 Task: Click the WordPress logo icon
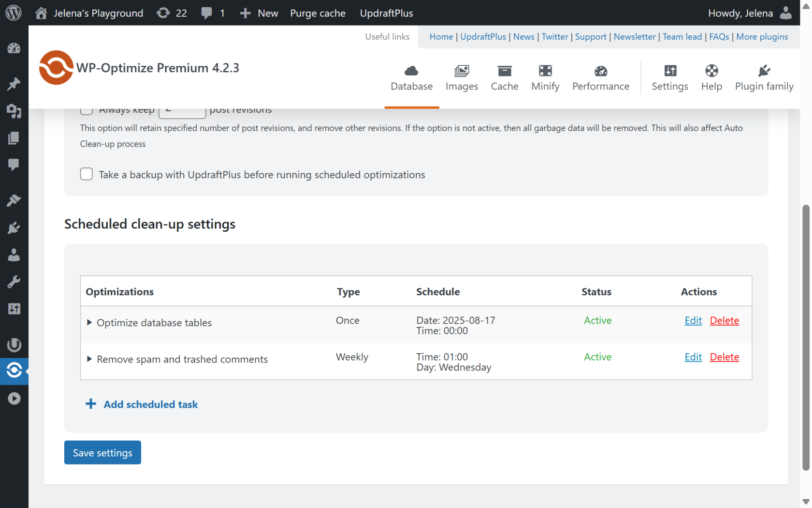point(14,13)
